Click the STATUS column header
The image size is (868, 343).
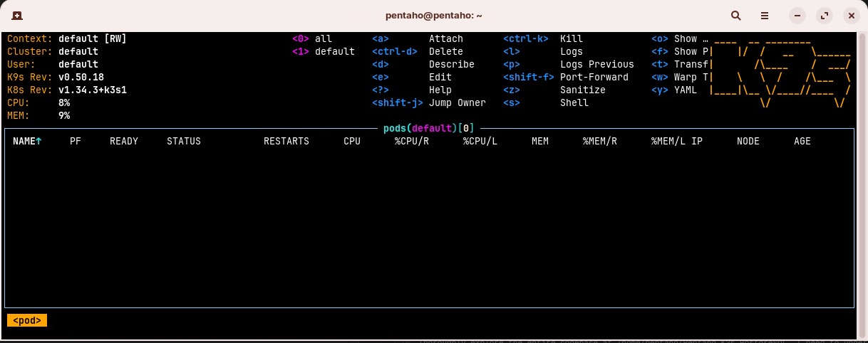183,142
